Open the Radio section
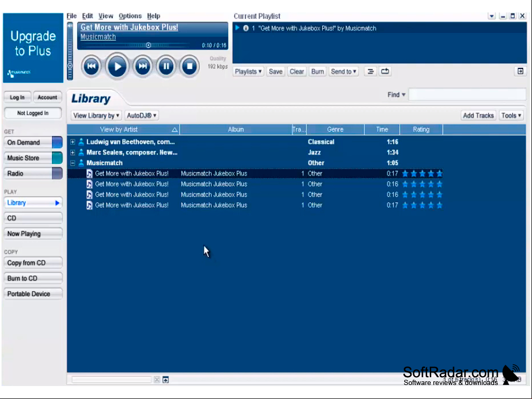This screenshot has width=532, height=399. pyautogui.click(x=33, y=174)
